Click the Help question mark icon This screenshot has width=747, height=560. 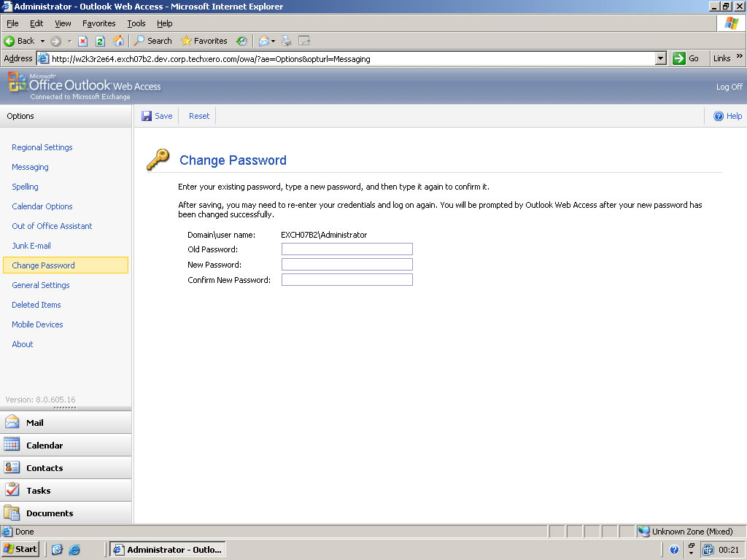(719, 116)
